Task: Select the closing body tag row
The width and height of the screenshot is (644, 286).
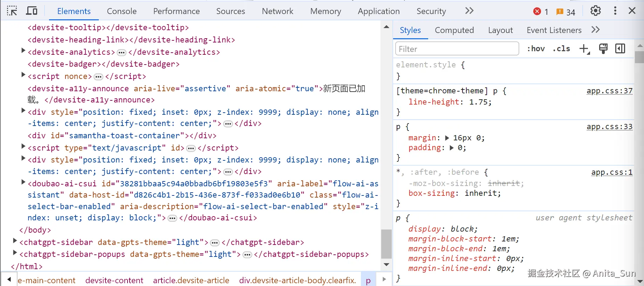Action: tap(35, 230)
